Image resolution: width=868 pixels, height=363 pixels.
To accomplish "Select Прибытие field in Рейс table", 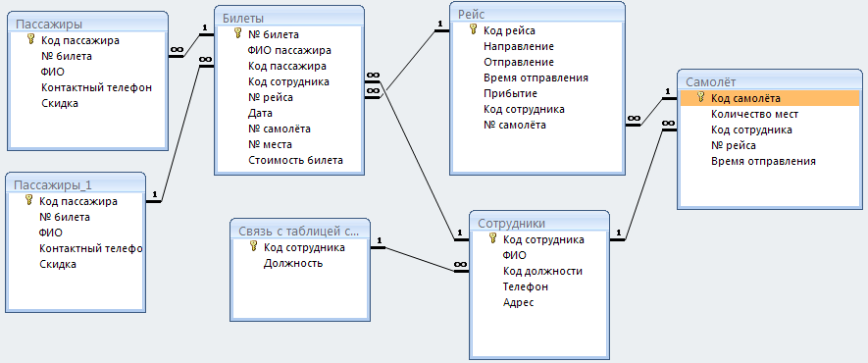I will (x=510, y=93).
